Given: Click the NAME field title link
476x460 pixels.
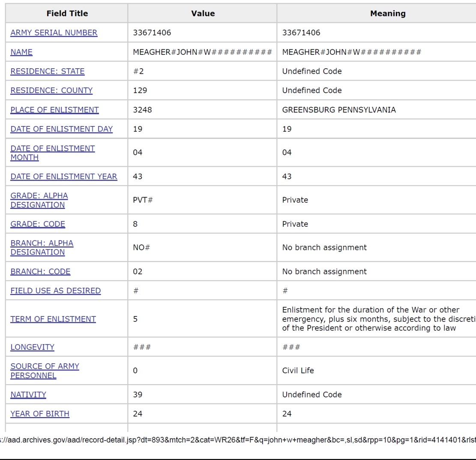Looking at the screenshot, I should pyautogui.click(x=21, y=52).
